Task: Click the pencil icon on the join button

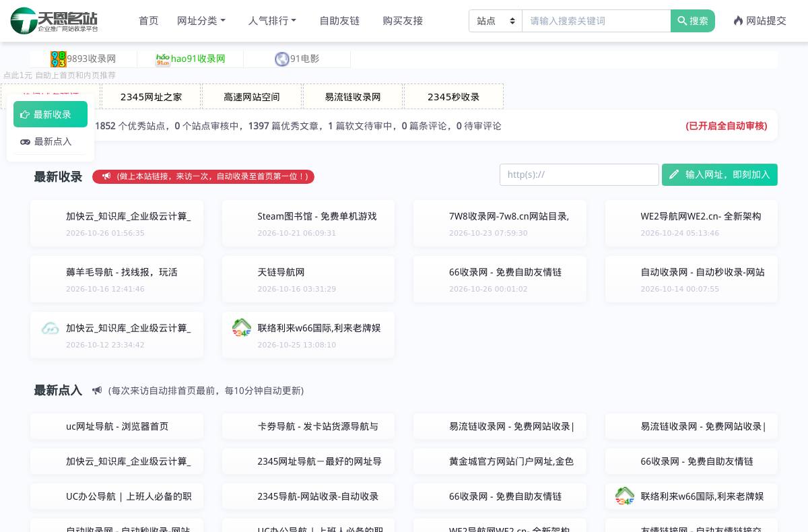Action: tap(674, 174)
